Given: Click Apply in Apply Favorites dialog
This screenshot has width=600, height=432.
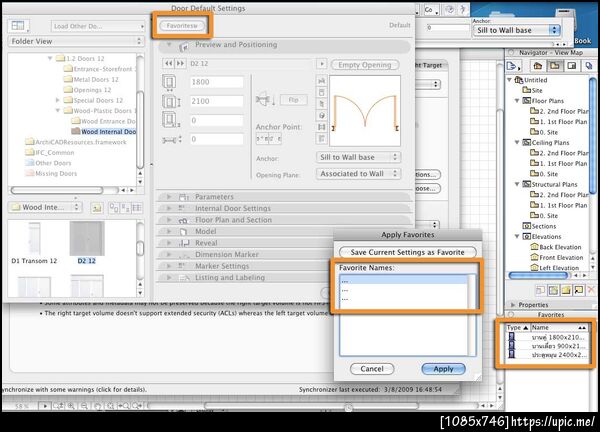Looking at the screenshot, I should (x=443, y=369).
